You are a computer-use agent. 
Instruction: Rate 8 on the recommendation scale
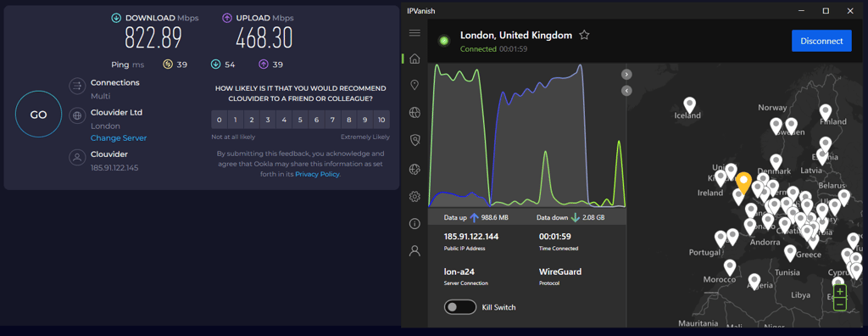coord(348,120)
